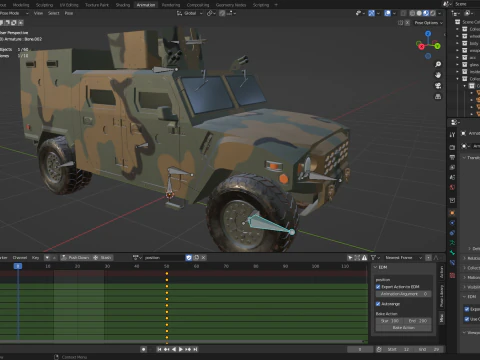Open object types visibility dropdown

coord(359,13)
